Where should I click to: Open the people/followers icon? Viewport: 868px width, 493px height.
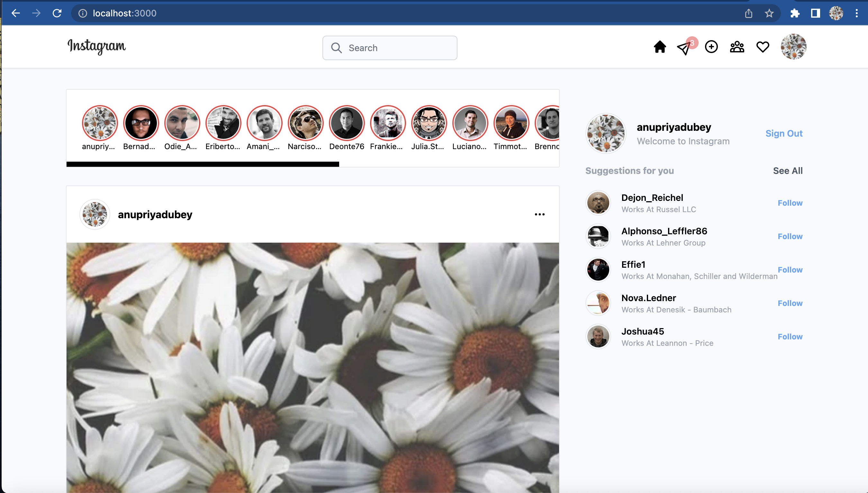(737, 47)
